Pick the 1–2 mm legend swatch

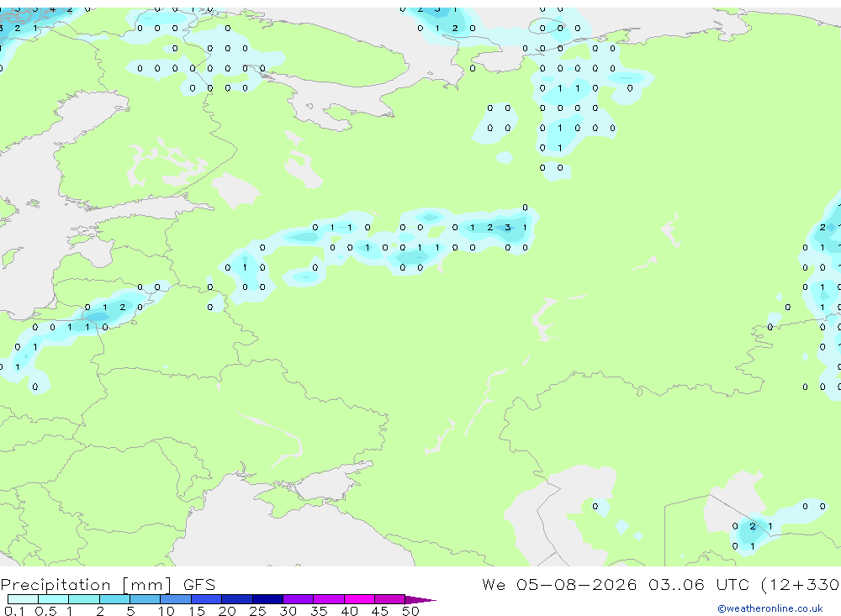(x=83, y=599)
